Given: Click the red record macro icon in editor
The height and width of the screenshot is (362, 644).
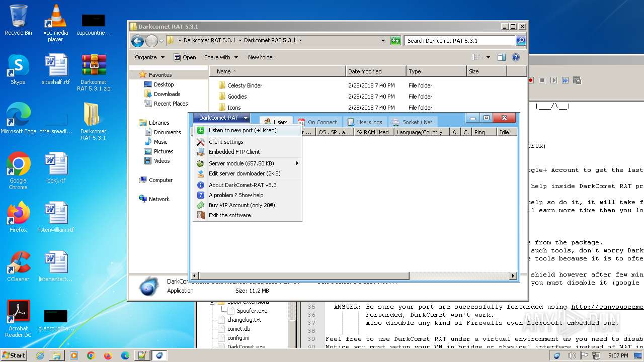Looking at the screenshot, I should tap(531, 80).
